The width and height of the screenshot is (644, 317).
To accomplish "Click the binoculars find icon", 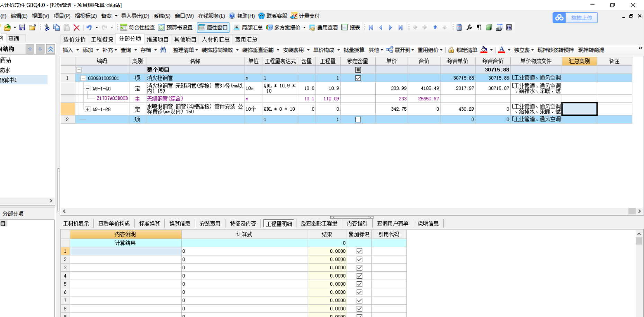I will point(163,50).
